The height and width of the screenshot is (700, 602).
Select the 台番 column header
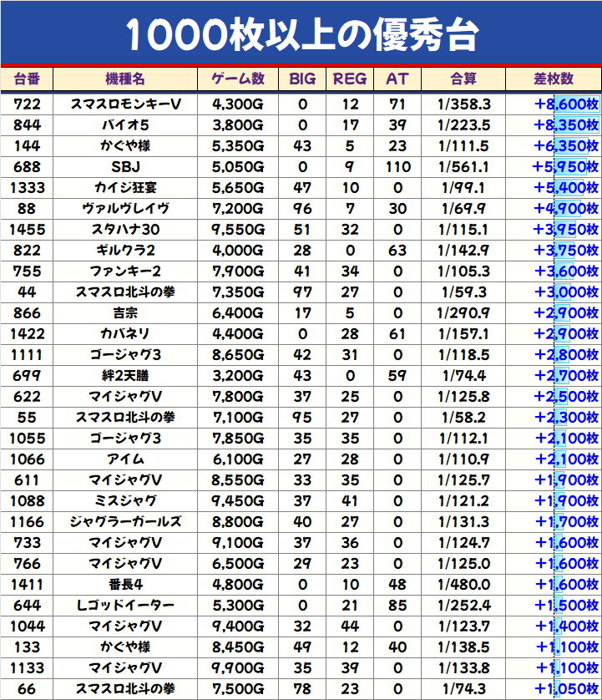(x=27, y=79)
